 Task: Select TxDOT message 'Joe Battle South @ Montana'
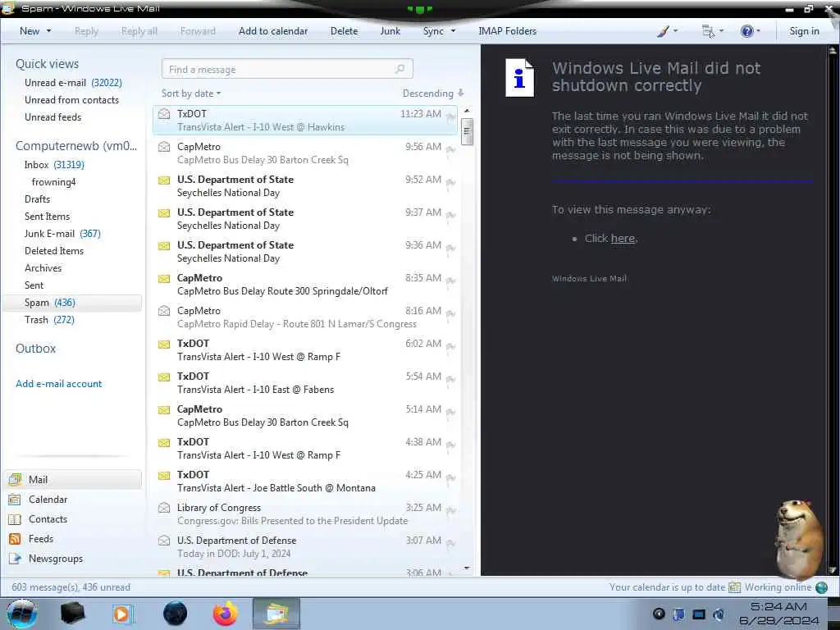(305, 481)
